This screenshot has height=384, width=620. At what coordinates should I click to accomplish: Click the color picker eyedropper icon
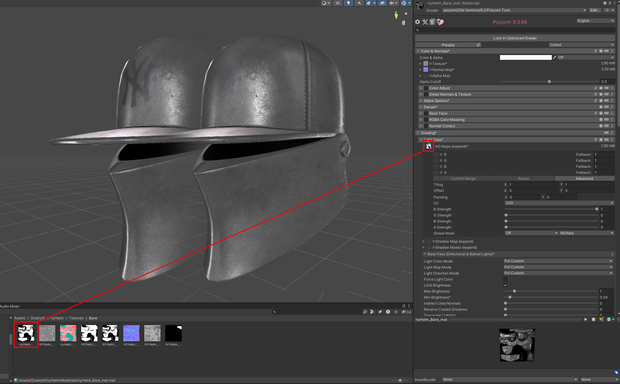(x=554, y=57)
